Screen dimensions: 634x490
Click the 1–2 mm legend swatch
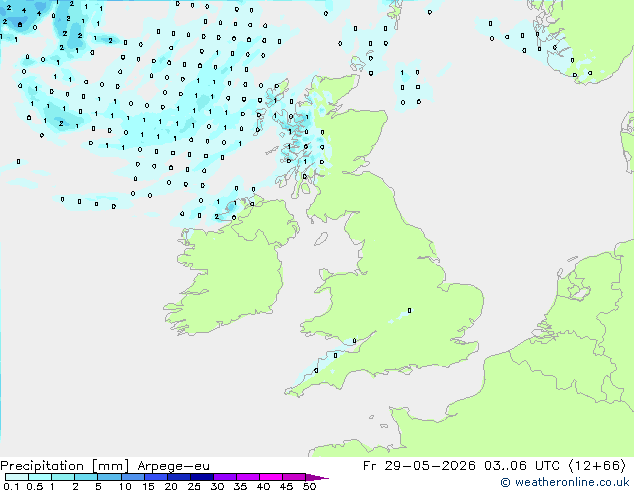63,477
